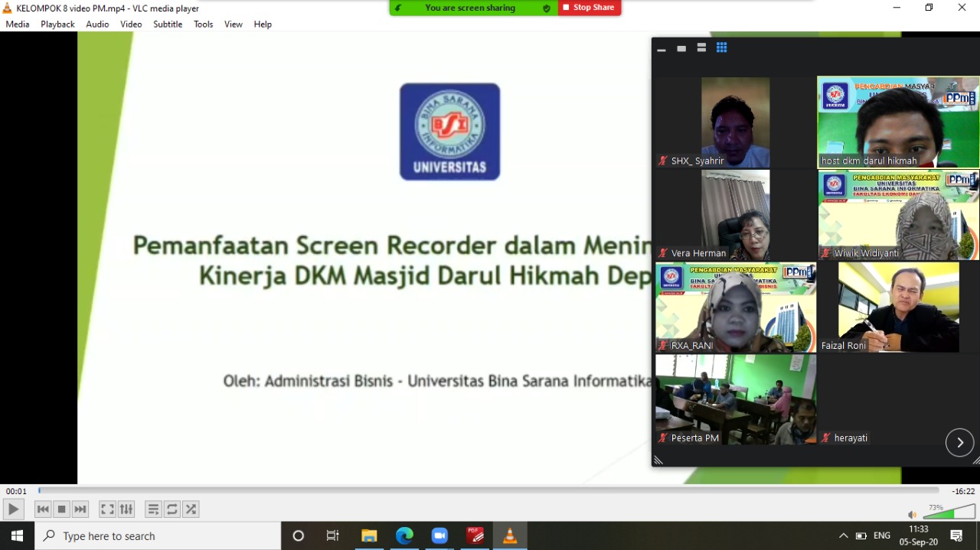Stop playback with the stop button
Viewport: 980px width, 550px height.
tap(62, 509)
